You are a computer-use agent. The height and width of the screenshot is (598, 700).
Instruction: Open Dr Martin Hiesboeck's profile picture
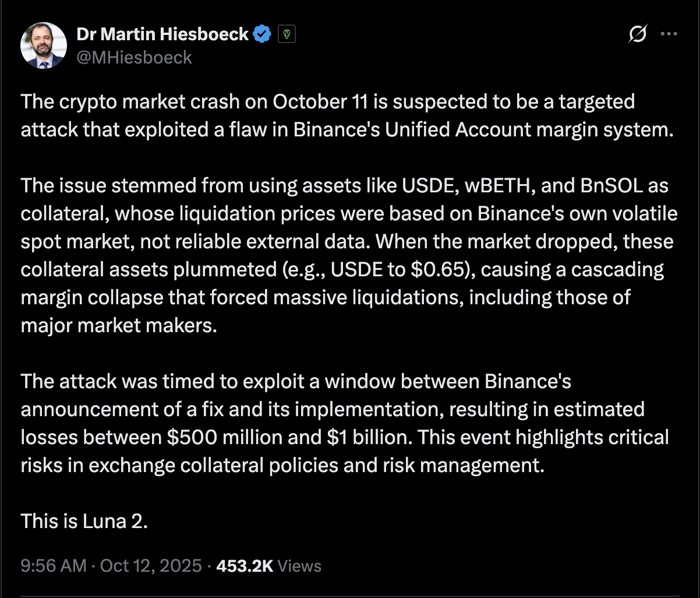tap(44, 45)
